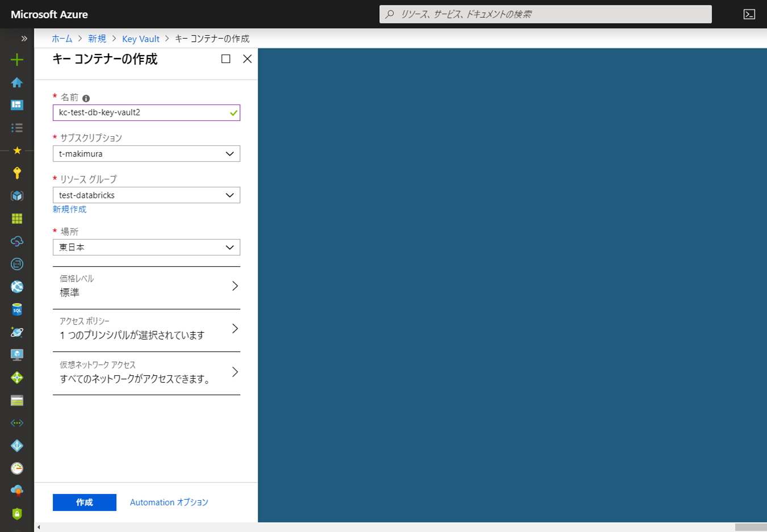Click the info icon next to 名前
This screenshot has height=532, width=767.
[x=86, y=98]
